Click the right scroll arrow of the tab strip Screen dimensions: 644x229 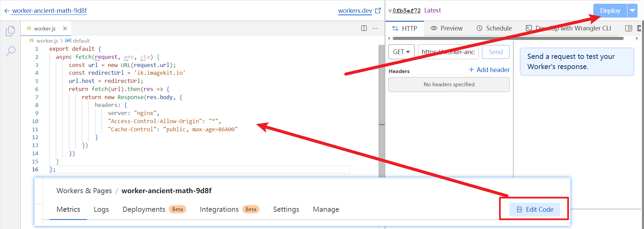coord(637,39)
